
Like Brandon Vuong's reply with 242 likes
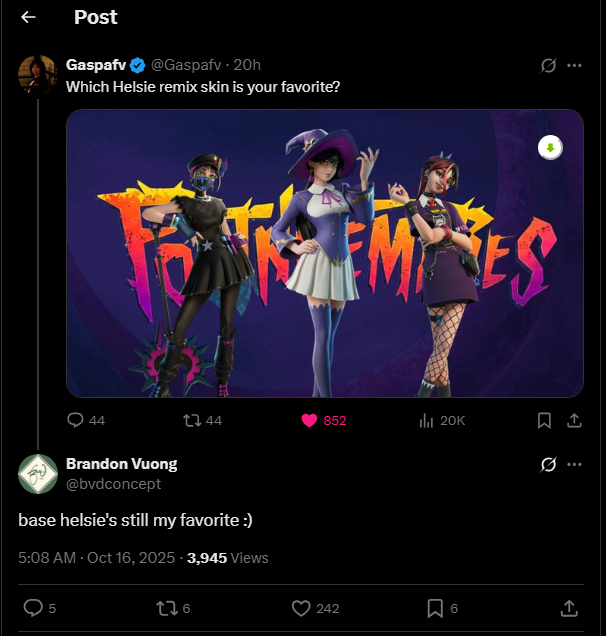coord(315,608)
